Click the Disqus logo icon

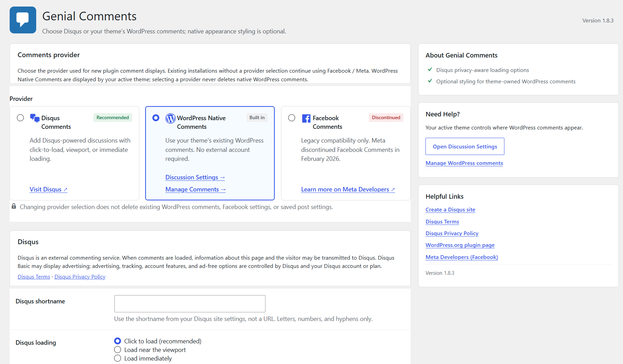(x=35, y=118)
